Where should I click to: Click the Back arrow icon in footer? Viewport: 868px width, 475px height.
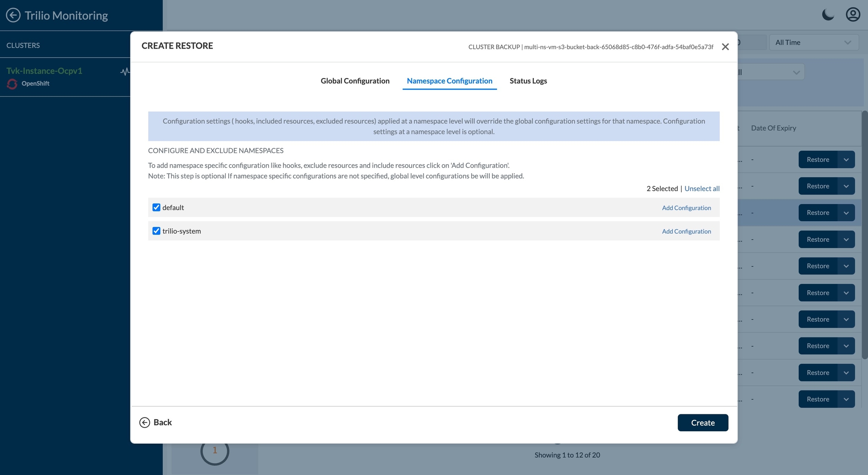[x=145, y=423]
